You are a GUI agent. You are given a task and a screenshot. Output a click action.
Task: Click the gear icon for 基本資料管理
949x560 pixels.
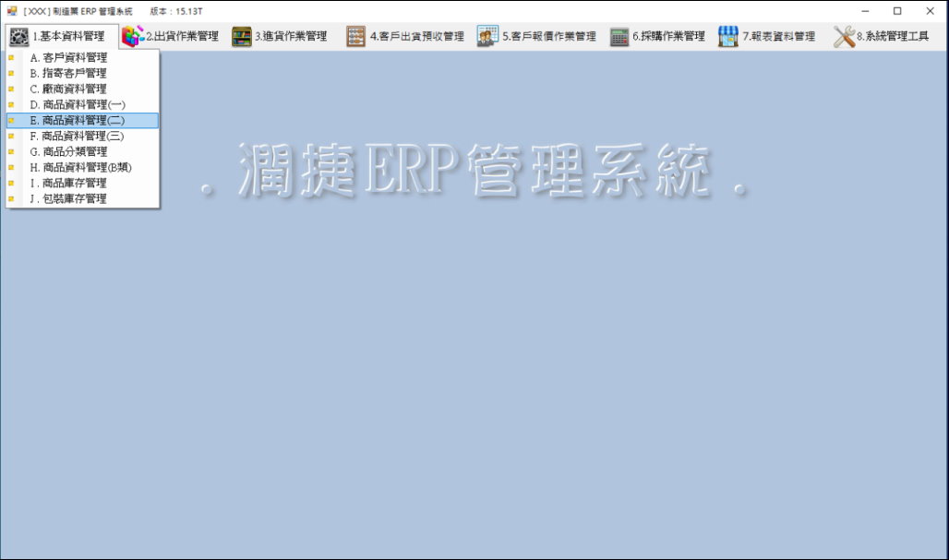tap(18, 37)
